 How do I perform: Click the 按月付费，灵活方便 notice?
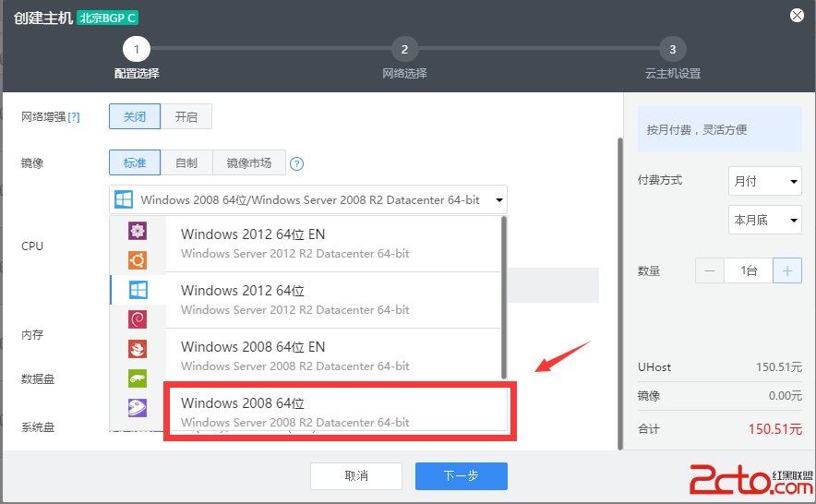coord(720,129)
